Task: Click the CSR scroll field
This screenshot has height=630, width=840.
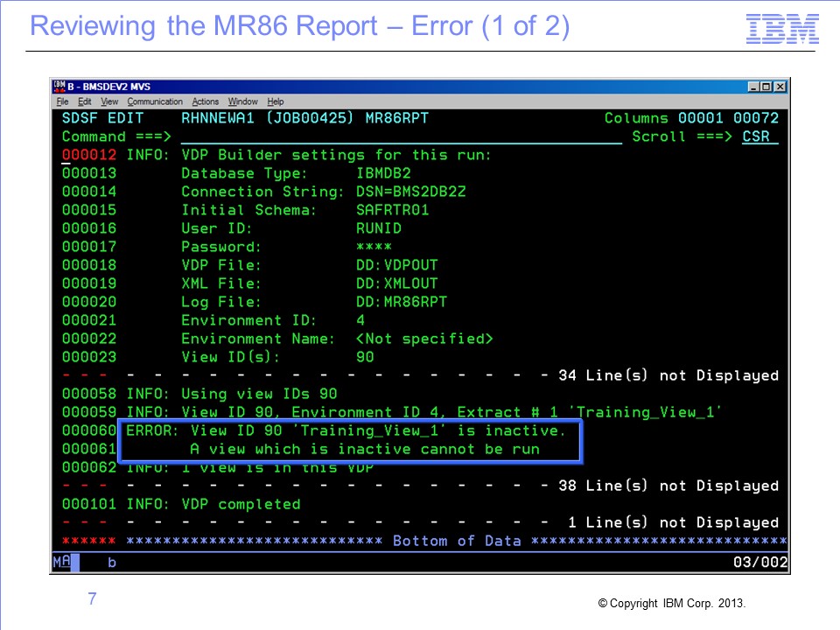Action: pos(759,137)
